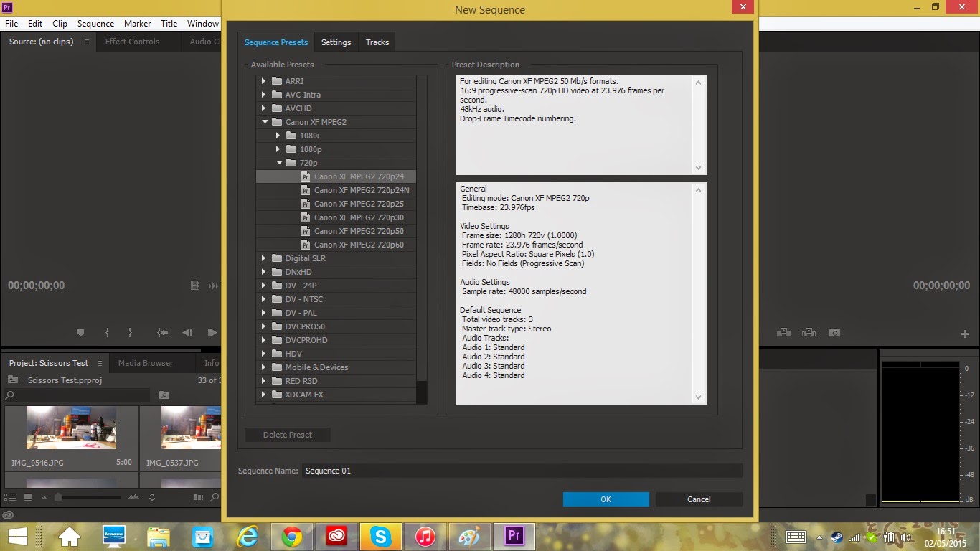Screen dimensions: 980x551
Task: Click Lift icon in Program monitor
Action: (783, 333)
